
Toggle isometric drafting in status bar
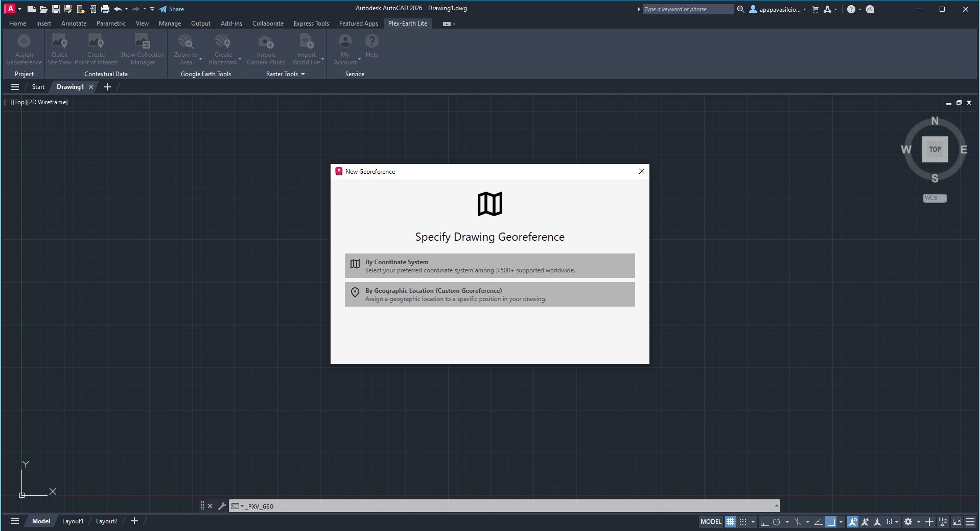[797, 522]
